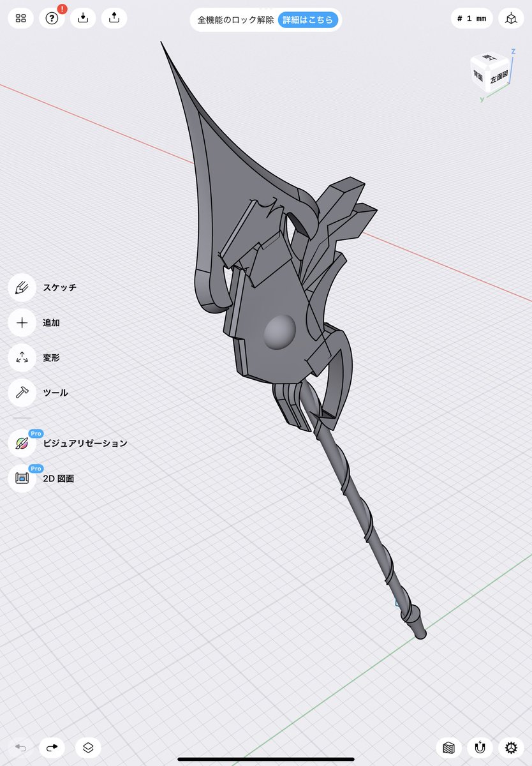Toggle the section view hatched icon
This screenshot has width=532, height=766.
coord(449,747)
